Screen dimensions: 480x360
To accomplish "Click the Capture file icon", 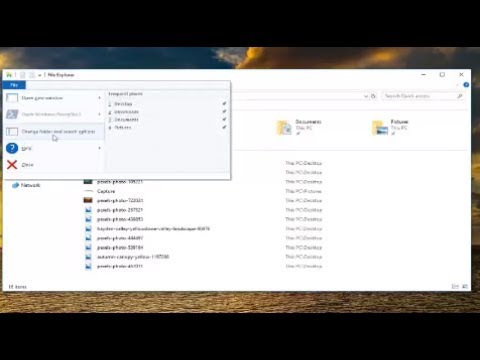I will coord(88,191).
